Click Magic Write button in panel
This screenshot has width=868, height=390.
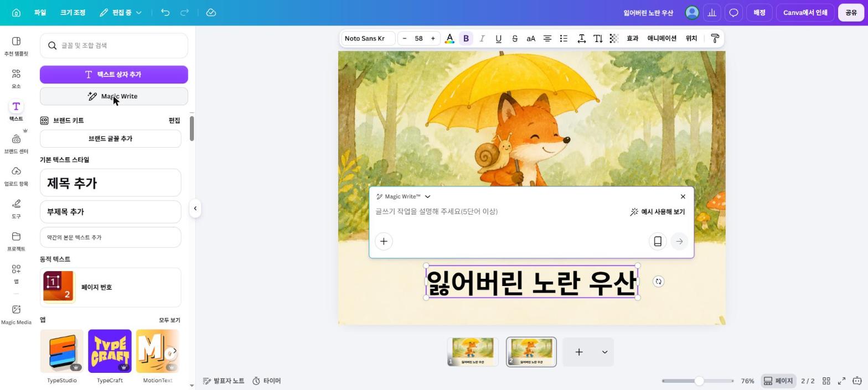pyautogui.click(x=114, y=96)
